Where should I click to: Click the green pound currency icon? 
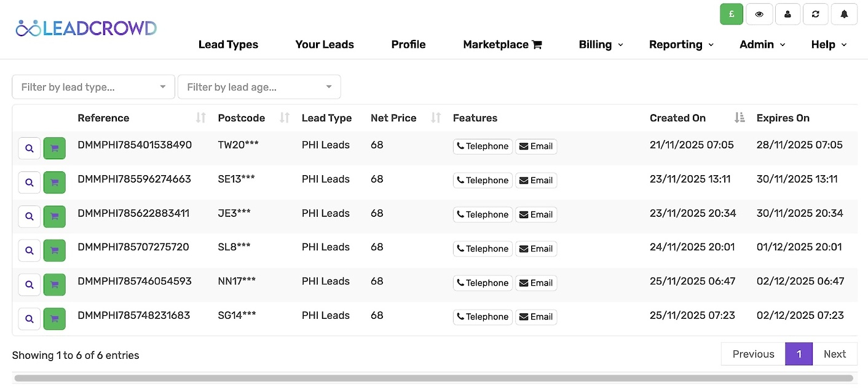(732, 14)
